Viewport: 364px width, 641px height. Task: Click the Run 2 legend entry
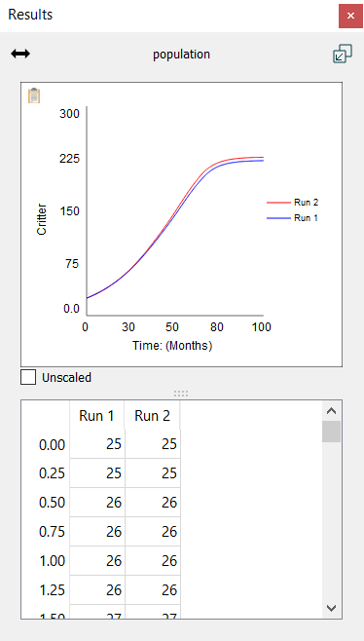point(293,203)
